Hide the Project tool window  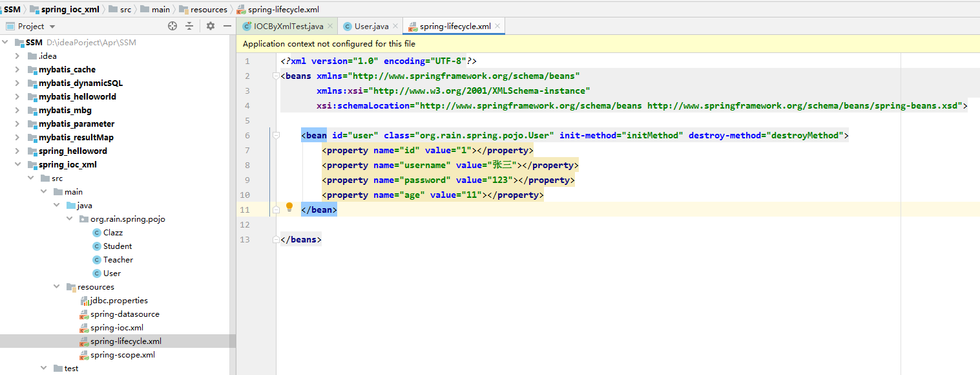pyautogui.click(x=227, y=27)
